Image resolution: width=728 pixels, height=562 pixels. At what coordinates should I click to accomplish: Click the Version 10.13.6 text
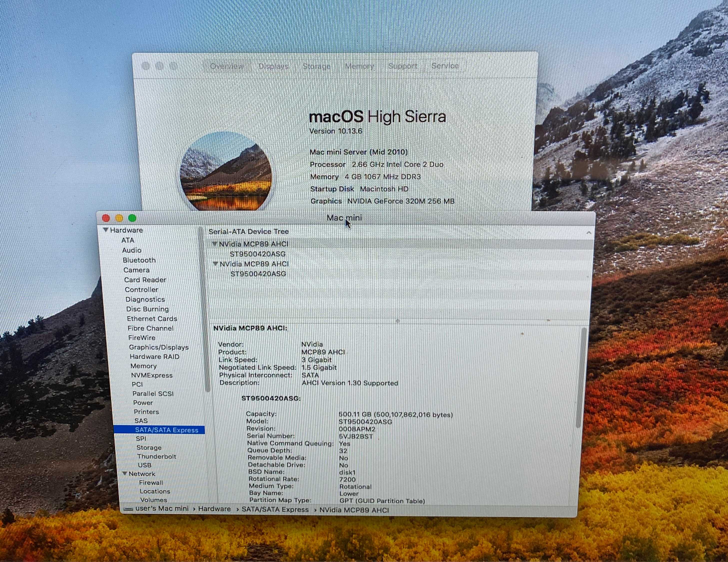pos(336,131)
